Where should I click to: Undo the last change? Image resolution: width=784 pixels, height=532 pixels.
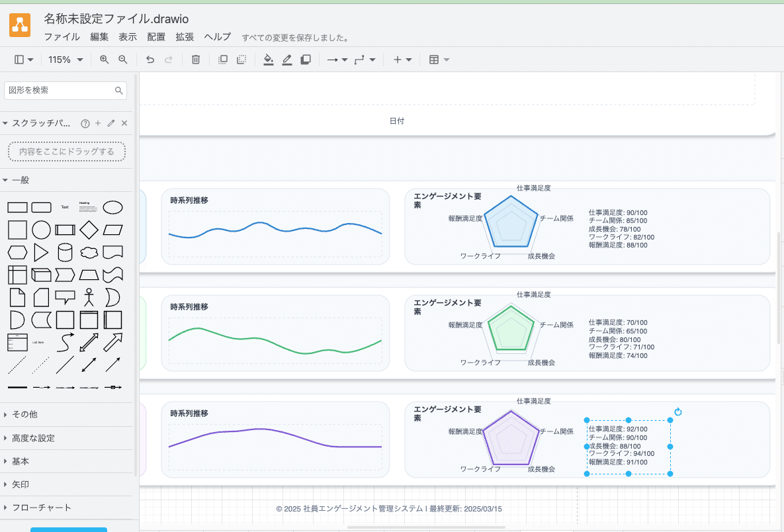click(150, 60)
